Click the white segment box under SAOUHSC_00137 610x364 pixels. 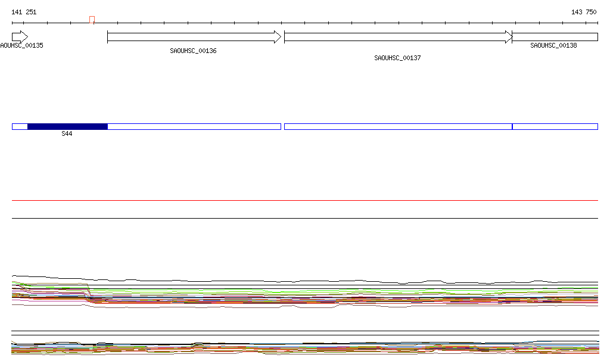tap(397, 126)
